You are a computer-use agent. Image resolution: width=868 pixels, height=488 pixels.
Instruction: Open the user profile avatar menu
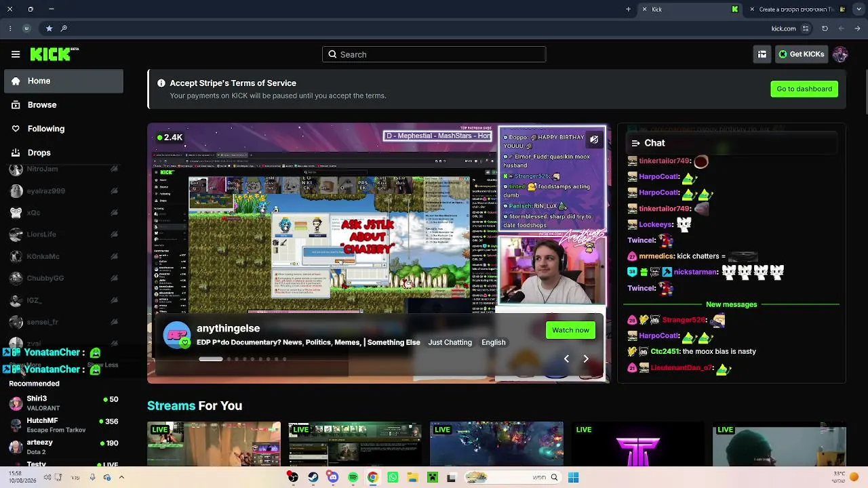(x=840, y=54)
